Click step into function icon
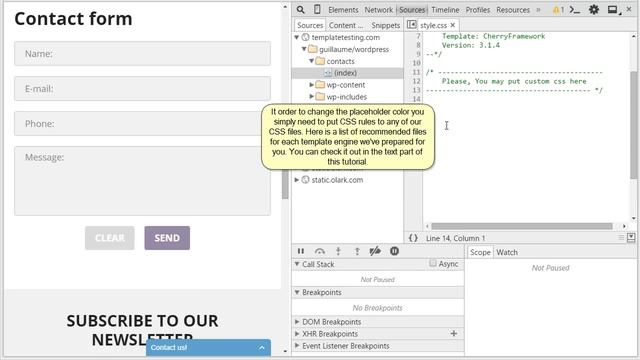Screen dimensions: 640x360 pos(338,251)
